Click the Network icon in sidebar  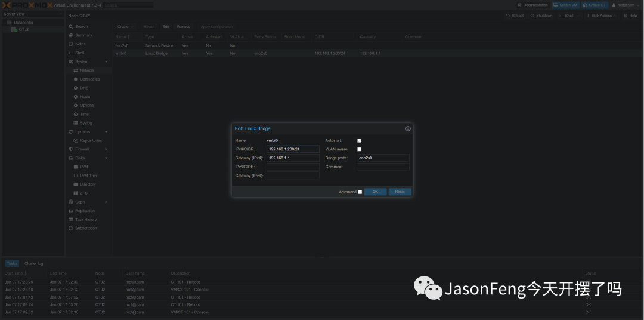click(76, 70)
